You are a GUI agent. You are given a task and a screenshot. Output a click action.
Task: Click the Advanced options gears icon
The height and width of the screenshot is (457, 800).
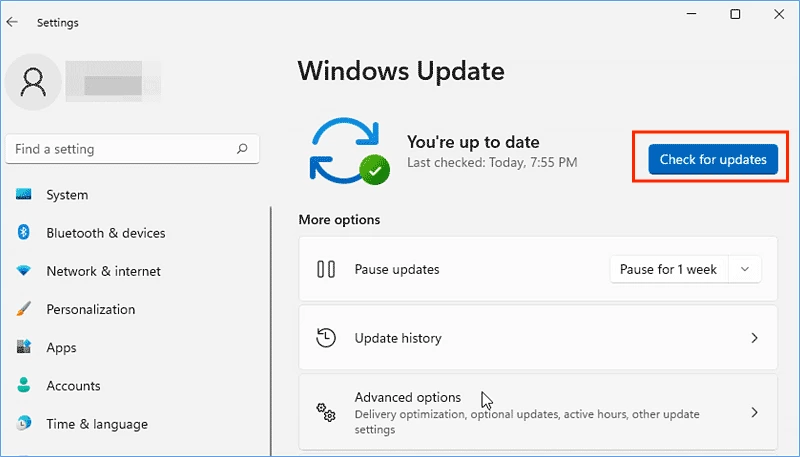pos(326,412)
